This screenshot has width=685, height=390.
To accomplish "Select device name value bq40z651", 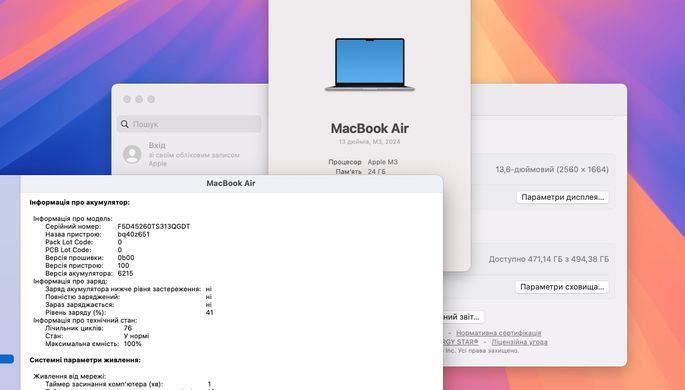I will (134, 234).
